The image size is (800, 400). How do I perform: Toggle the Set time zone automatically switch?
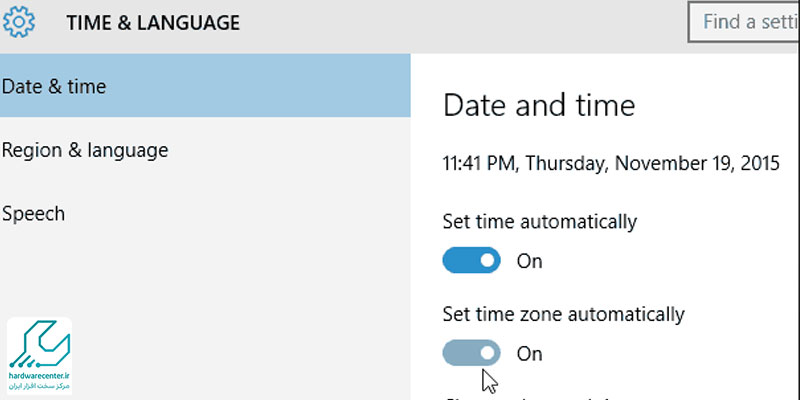pos(471,353)
